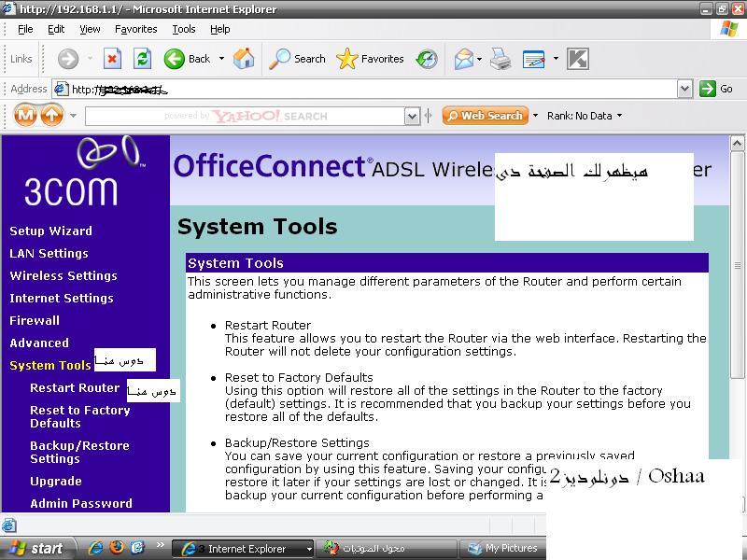Click the Search magnifier toolbar button
This screenshot has width=747, height=560.
tap(297, 59)
